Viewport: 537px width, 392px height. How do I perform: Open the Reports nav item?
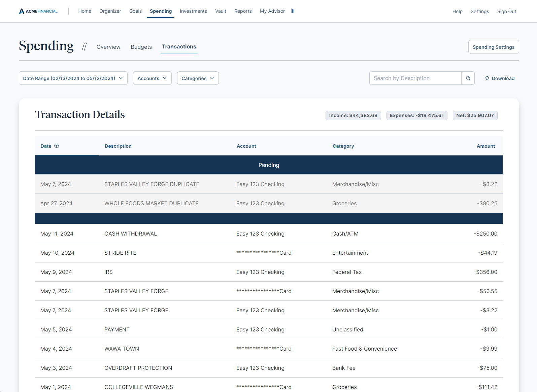coord(243,11)
